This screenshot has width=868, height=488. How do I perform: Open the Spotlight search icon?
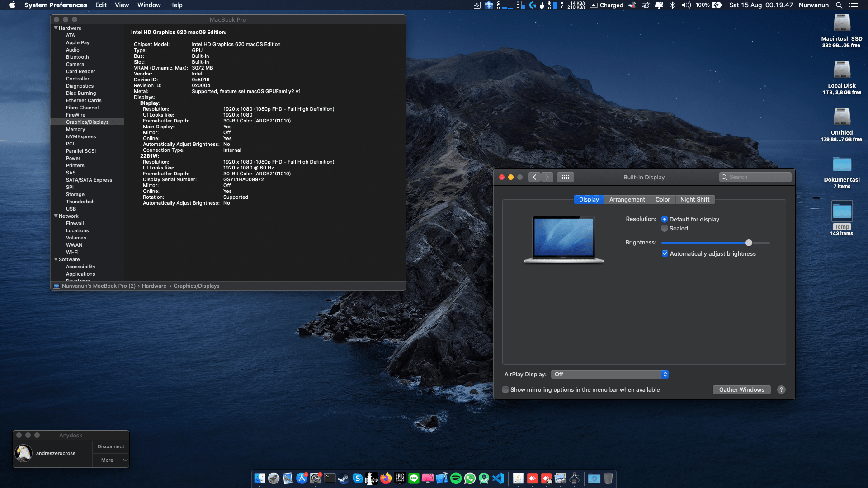click(839, 5)
